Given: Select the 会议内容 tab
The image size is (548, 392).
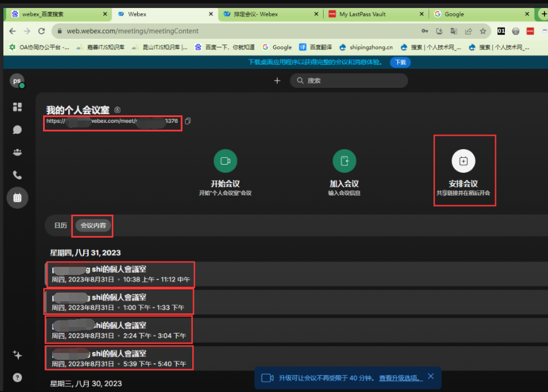Looking at the screenshot, I should tap(93, 226).
